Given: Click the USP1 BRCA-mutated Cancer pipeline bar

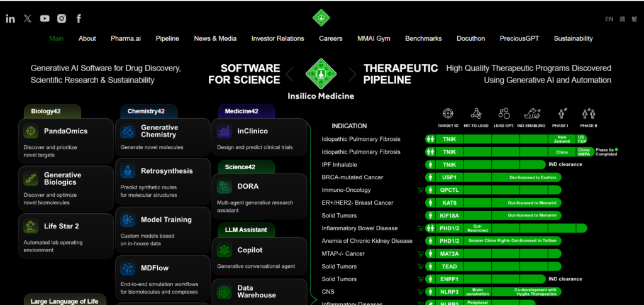Looking at the screenshot, I should tap(493, 177).
